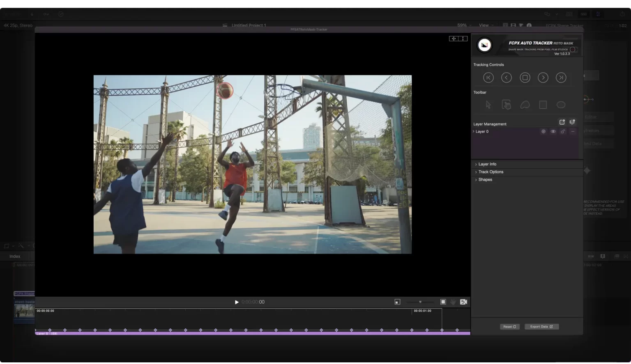Click the Share icon in Final Cut
Image resolution: width=631 pixels, height=364 pixels.
coord(622,14)
